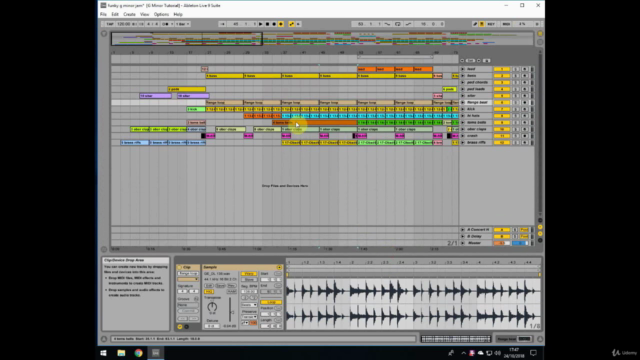Toggle track activator 9 on toms bells
Screen dimensions: 640x360
click(502, 122)
